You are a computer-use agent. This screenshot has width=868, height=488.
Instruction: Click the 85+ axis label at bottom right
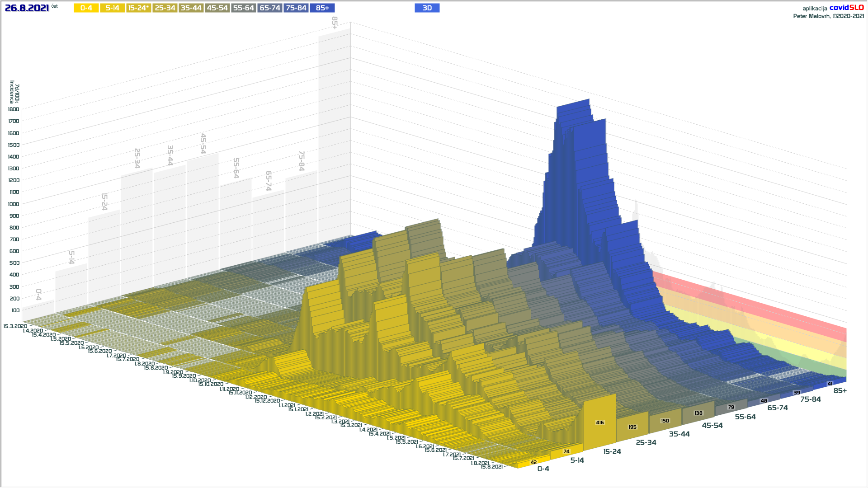pyautogui.click(x=840, y=391)
